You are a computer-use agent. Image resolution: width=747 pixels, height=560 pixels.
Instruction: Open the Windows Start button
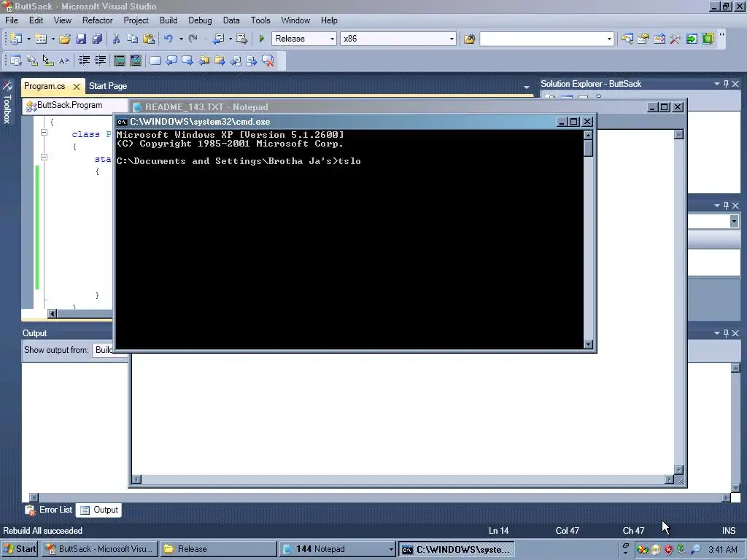[x=20, y=549]
